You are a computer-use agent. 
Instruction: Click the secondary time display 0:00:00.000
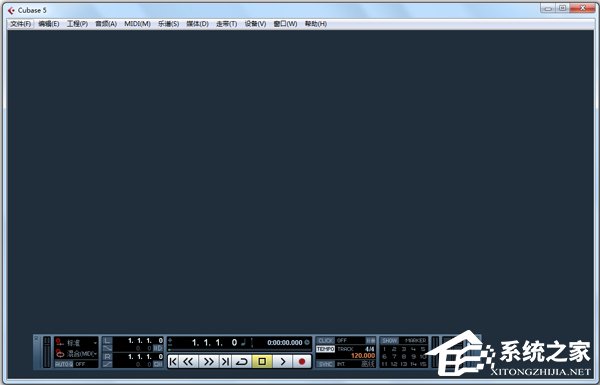click(x=285, y=343)
